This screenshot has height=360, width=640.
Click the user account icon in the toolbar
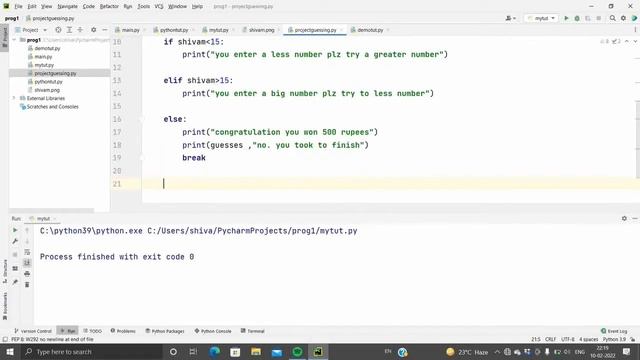(510, 18)
